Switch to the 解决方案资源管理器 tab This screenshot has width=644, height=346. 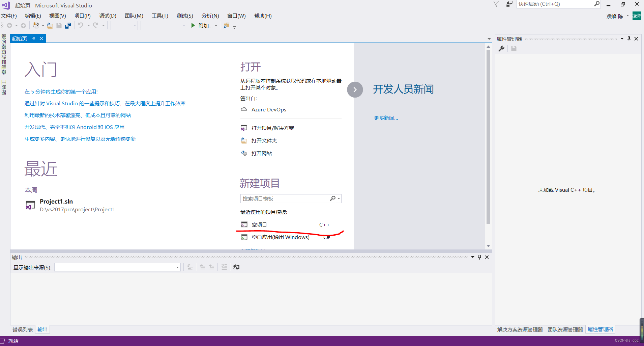pos(520,330)
